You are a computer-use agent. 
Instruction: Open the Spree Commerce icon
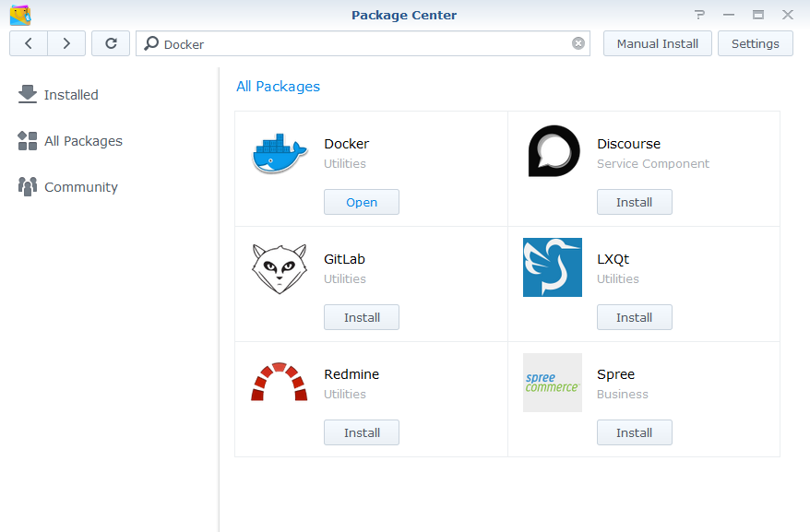pyautogui.click(x=553, y=383)
